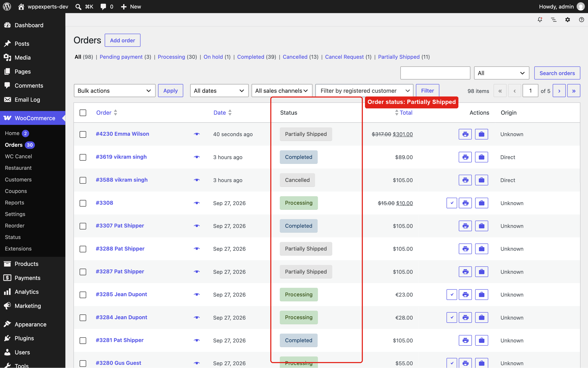Viewport: 588px width, 368px height.
Task: Mark order #3285 Jean Dupont complete
Action: 452,295
